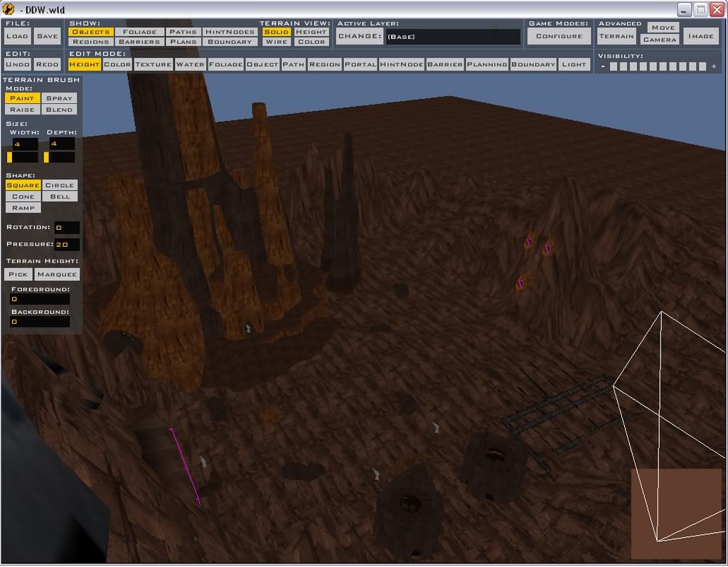Image resolution: width=728 pixels, height=567 pixels.
Task: Select Wire terrain view
Action: click(277, 42)
